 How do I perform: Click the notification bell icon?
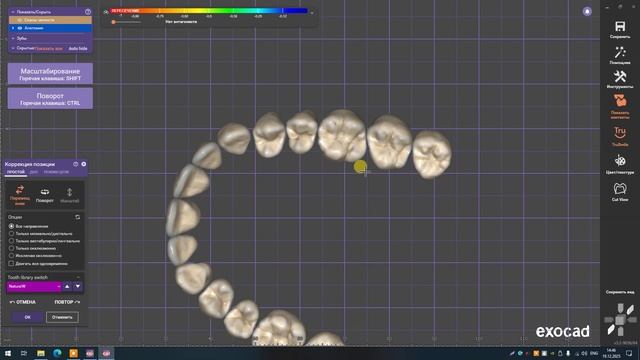click(x=587, y=11)
